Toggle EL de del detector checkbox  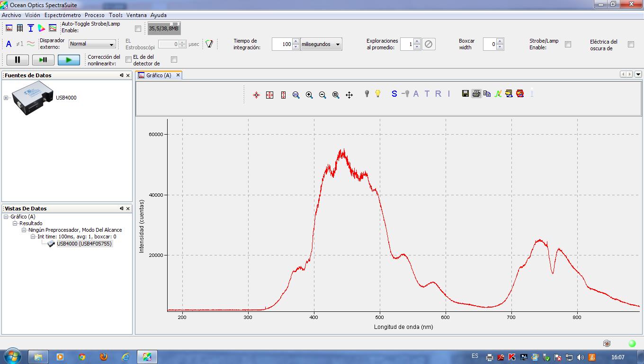[x=174, y=60]
